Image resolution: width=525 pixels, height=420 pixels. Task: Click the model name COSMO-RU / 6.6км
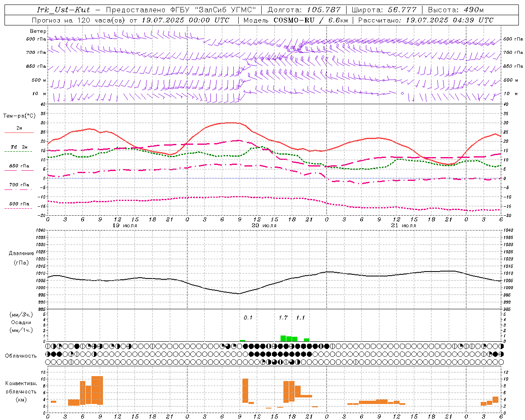click(311, 20)
